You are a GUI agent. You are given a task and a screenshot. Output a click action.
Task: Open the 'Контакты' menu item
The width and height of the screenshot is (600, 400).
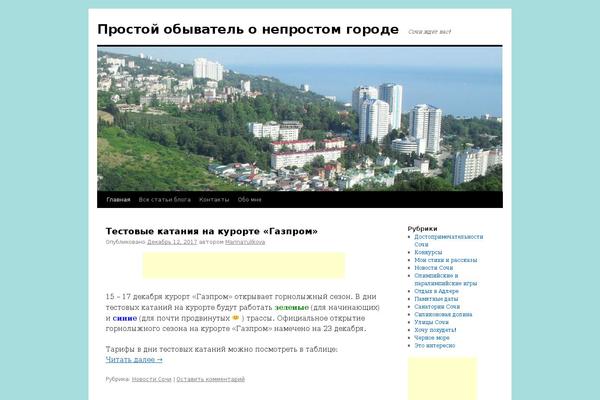214,199
